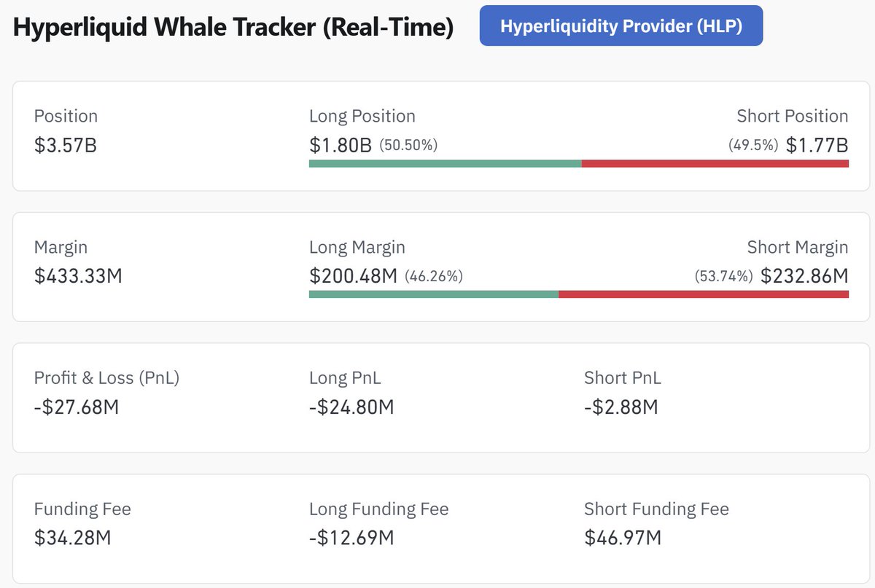Click the $232.86M short margin value

tap(804, 276)
